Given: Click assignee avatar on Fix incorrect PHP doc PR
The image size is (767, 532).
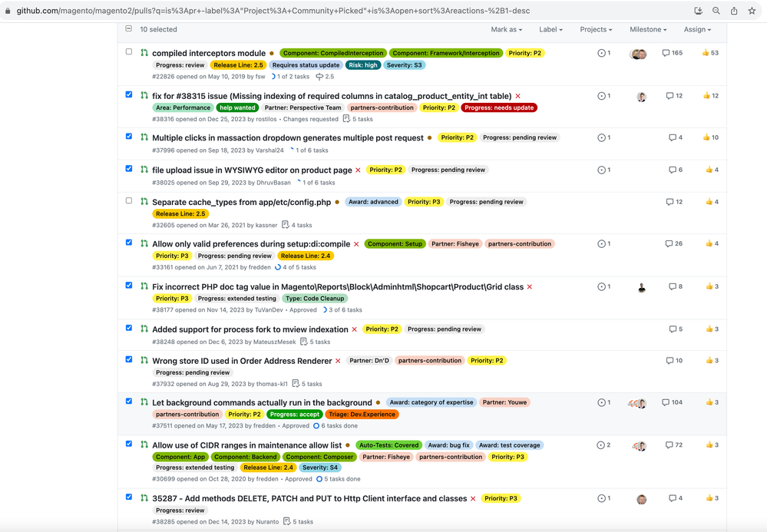Looking at the screenshot, I should pos(642,288).
